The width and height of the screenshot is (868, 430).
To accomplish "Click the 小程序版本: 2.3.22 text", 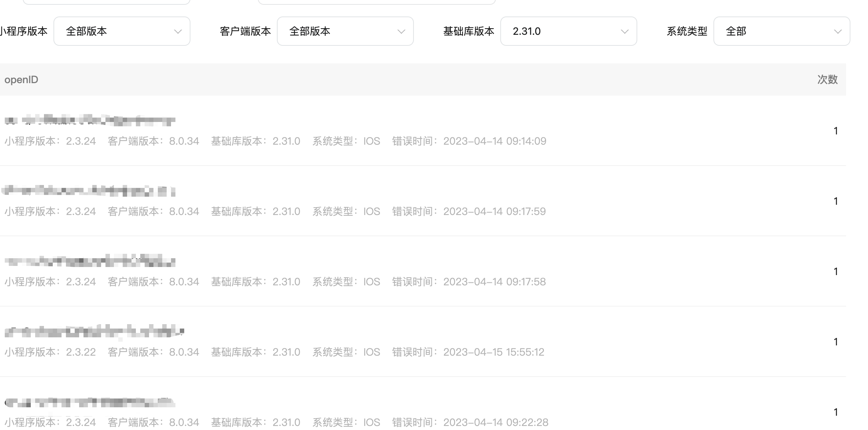I will tap(50, 352).
